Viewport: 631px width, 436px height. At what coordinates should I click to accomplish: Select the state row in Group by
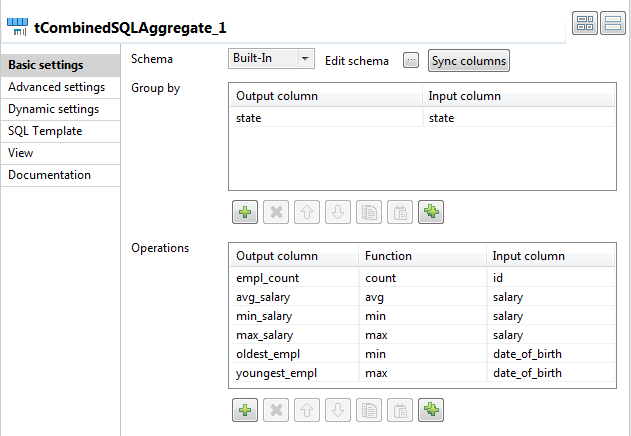[325, 118]
